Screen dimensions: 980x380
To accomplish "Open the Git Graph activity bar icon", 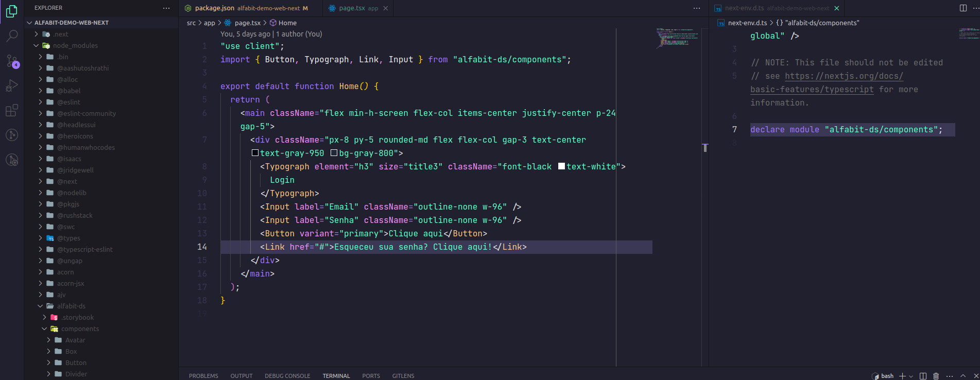I will 11,135.
